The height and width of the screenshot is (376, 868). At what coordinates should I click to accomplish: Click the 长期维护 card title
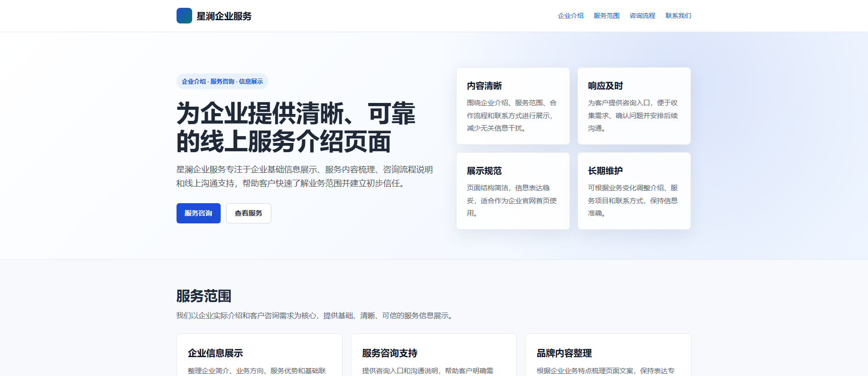(x=605, y=171)
